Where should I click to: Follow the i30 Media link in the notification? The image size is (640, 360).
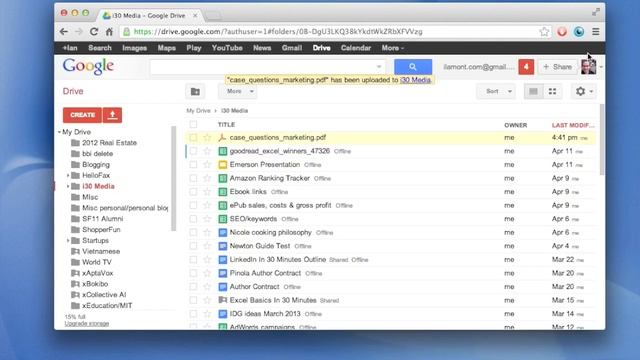pos(415,80)
